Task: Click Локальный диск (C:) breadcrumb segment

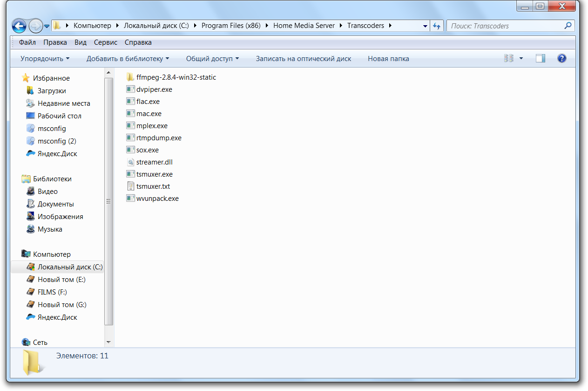Action: click(156, 26)
